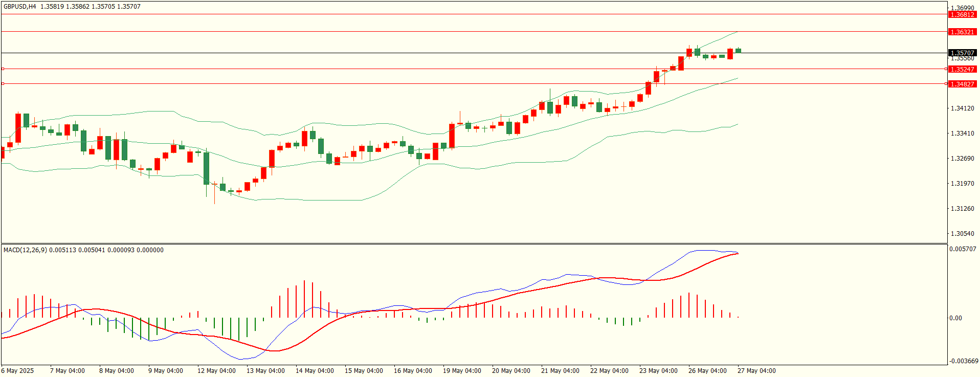Click the "23 May 04:00" time axis label
The width and height of the screenshot is (980, 377).
click(658, 371)
